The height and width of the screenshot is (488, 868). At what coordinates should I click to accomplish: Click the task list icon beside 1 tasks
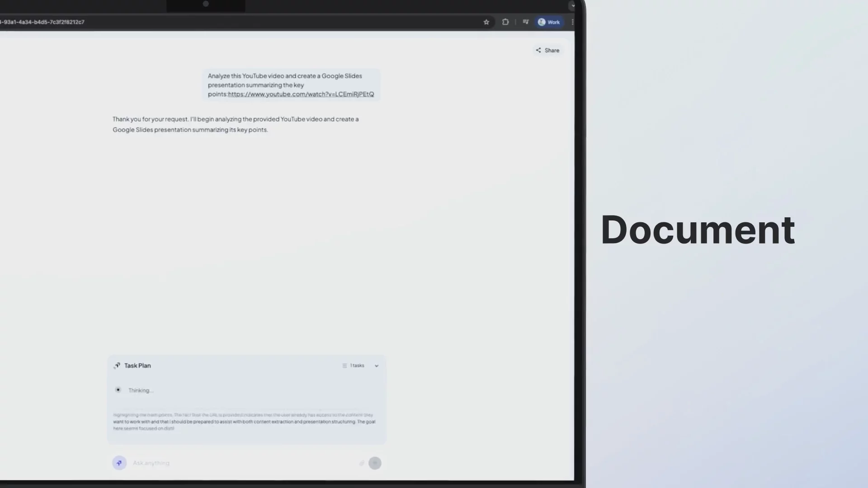click(344, 366)
